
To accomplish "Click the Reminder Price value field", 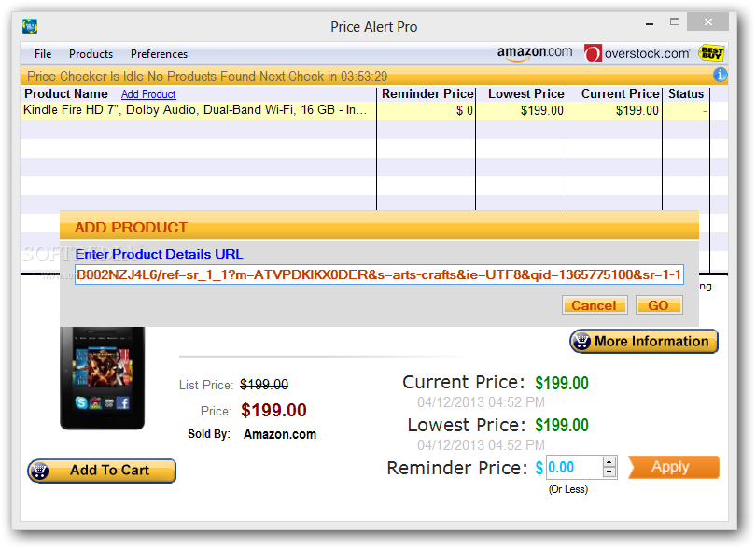I will pyautogui.click(x=574, y=467).
